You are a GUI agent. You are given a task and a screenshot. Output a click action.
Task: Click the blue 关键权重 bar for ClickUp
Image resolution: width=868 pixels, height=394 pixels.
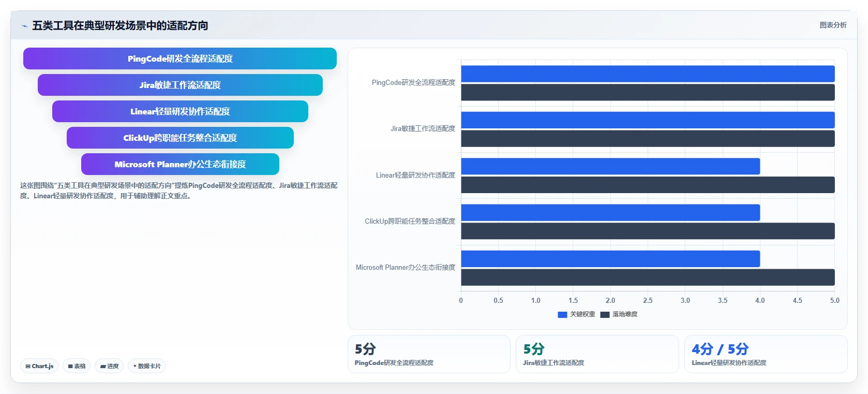(610, 213)
